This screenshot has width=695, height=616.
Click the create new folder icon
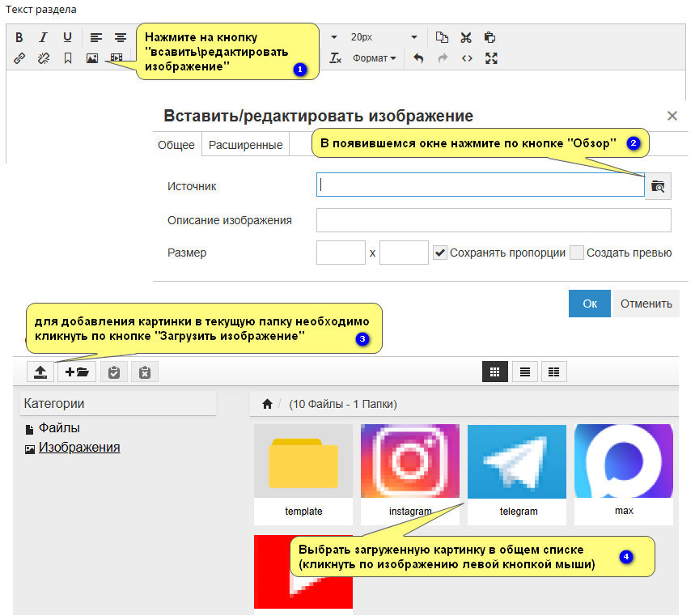(78, 372)
